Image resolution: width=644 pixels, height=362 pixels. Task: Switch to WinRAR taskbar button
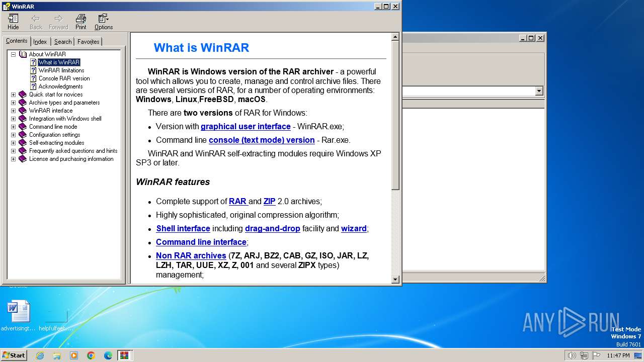125,355
